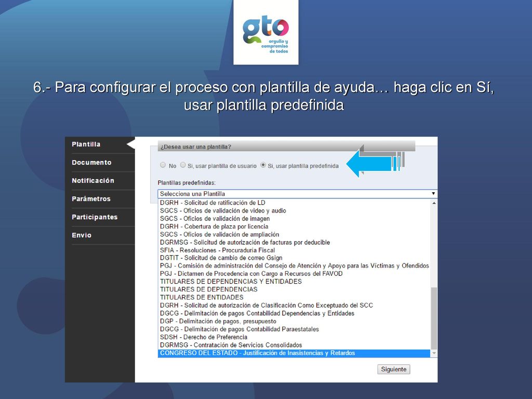This screenshot has height=399, width=532.
Task: Pick 'PGJ - Dictamen de Procedencia' FAVOD option
Action: (x=294, y=273)
